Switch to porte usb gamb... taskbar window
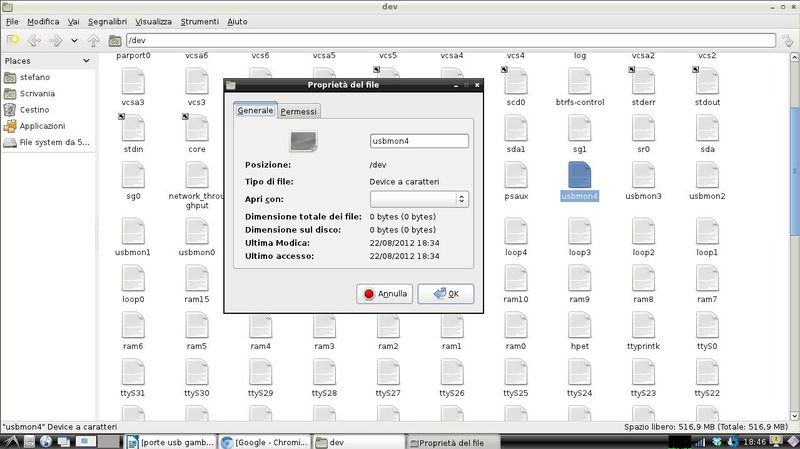 pyautogui.click(x=170, y=442)
